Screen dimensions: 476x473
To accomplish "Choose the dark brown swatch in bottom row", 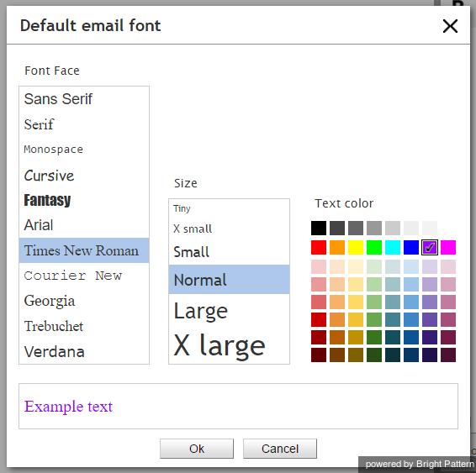I will point(337,355).
